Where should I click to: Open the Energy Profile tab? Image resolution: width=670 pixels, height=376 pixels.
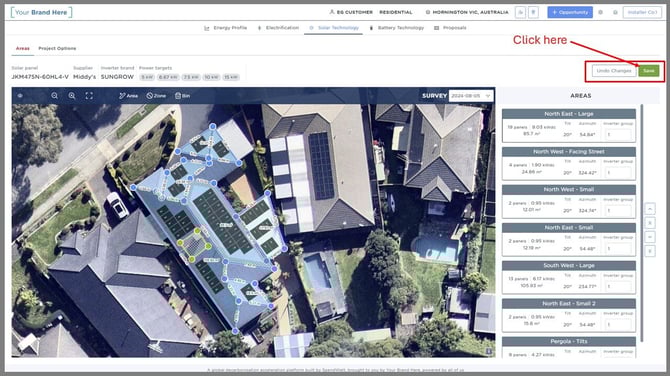226,28
